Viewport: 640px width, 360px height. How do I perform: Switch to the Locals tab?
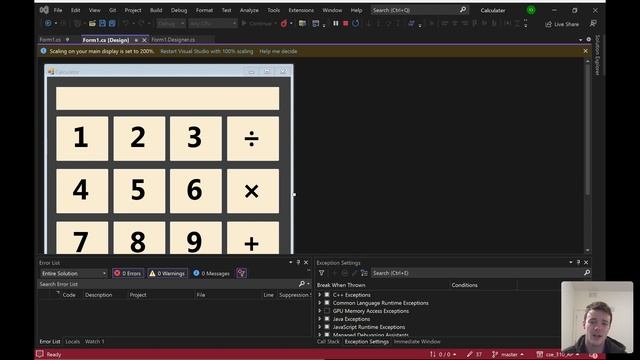[72, 341]
